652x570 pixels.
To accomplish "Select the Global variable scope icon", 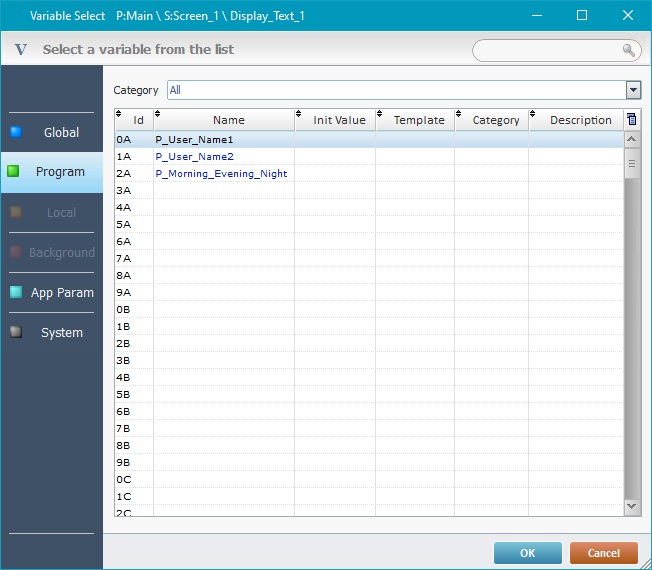I will 16,132.
